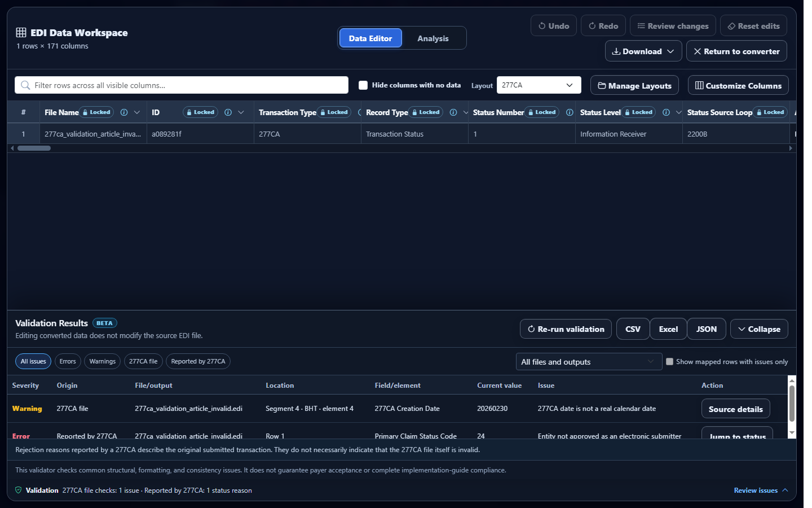This screenshot has width=812, height=508.
Task: Export validation results as JSON
Action: pos(707,329)
